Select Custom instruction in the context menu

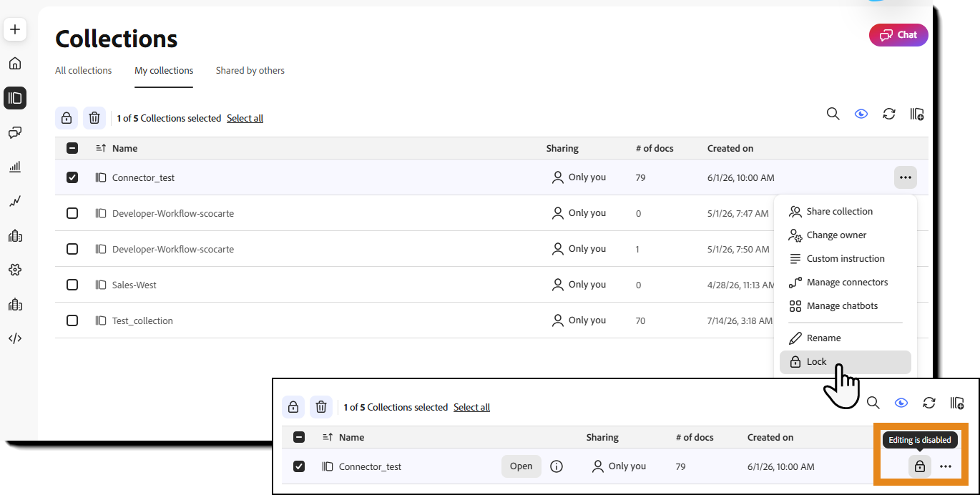click(846, 259)
